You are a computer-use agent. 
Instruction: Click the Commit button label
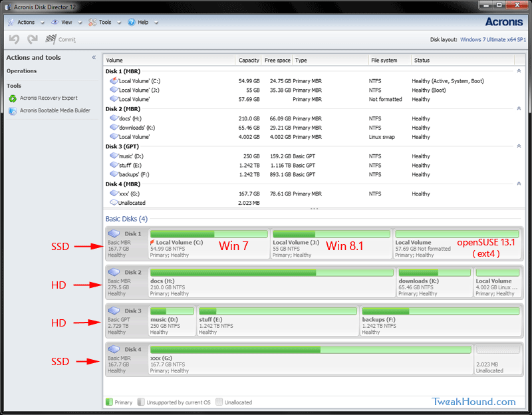click(x=67, y=40)
